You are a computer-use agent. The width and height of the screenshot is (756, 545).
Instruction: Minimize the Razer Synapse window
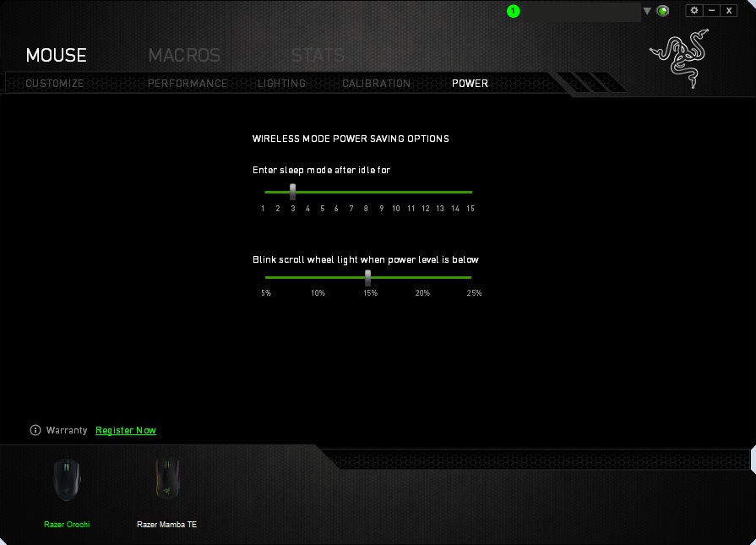click(711, 10)
